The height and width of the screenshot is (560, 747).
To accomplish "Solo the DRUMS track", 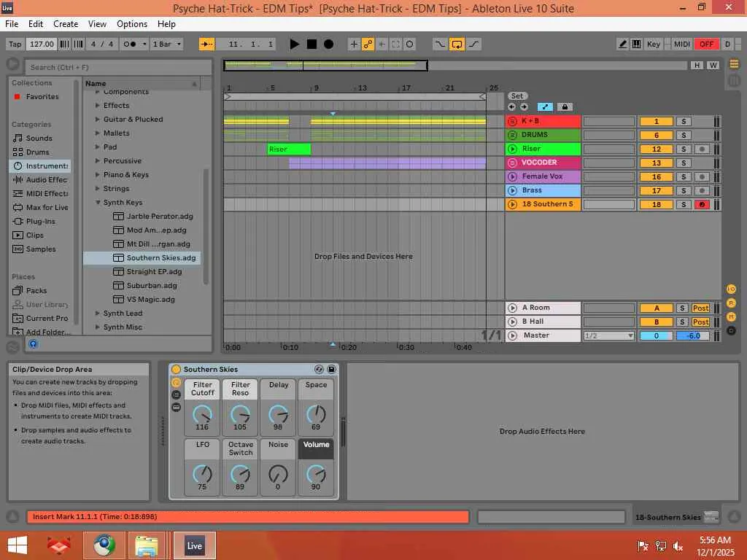I will pyautogui.click(x=683, y=135).
